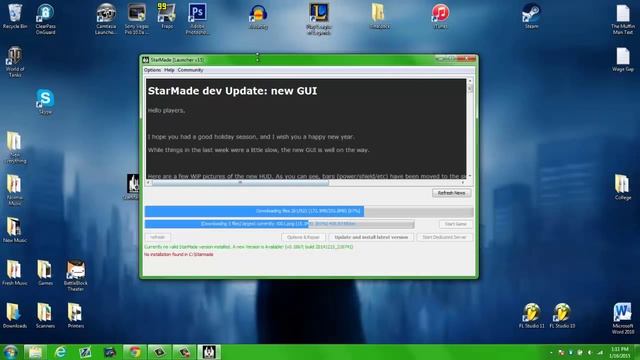
Task: Click the Start Game button
Action: (456, 224)
